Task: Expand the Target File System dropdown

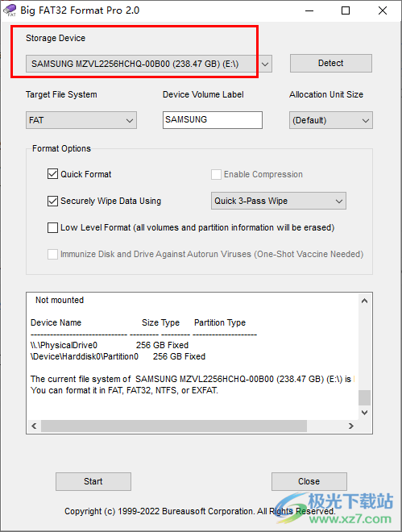Action: pyautogui.click(x=81, y=120)
